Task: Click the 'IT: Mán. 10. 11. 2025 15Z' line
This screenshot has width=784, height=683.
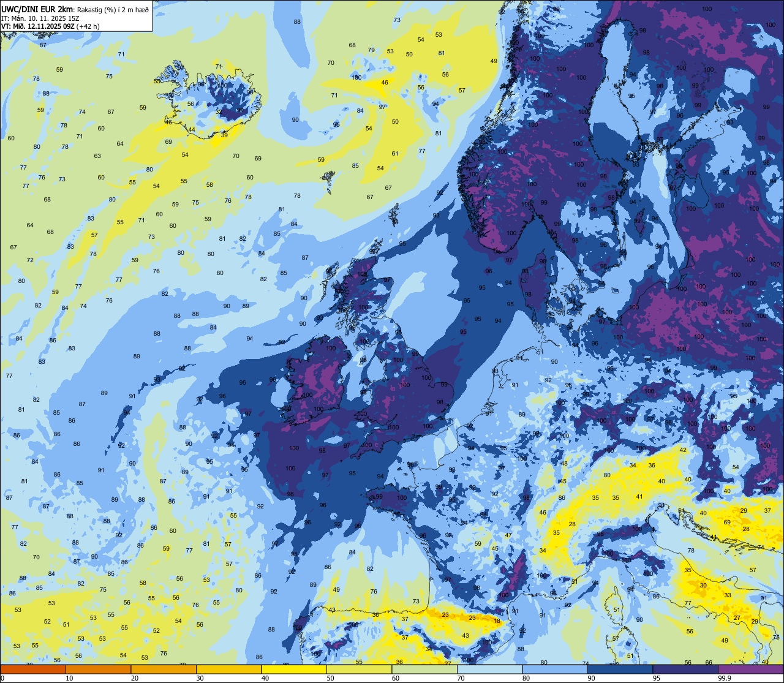Action: [40, 18]
